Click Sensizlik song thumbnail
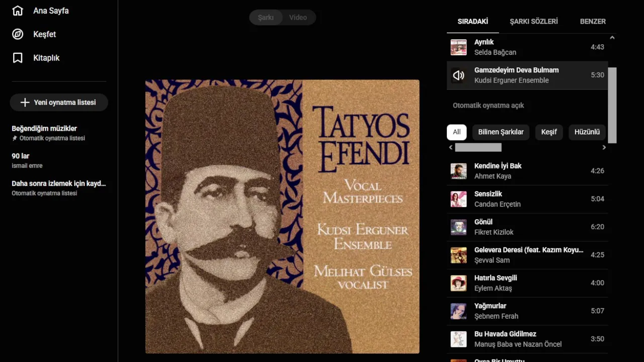Viewport: 644px width, 362px height. 458,199
